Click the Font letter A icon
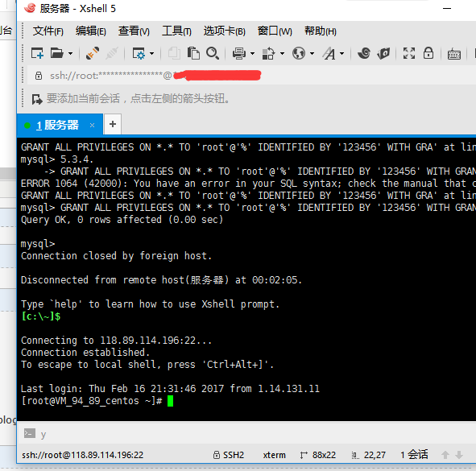 click(329, 54)
